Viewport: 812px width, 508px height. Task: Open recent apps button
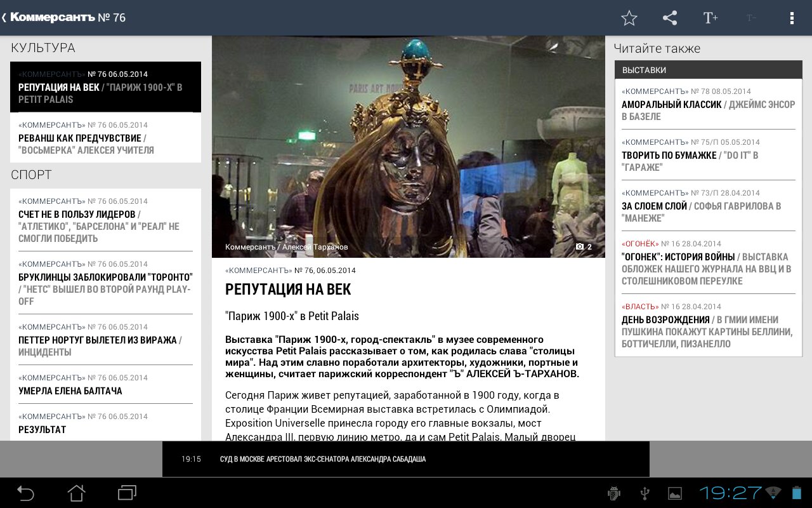(x=127, y=493)
